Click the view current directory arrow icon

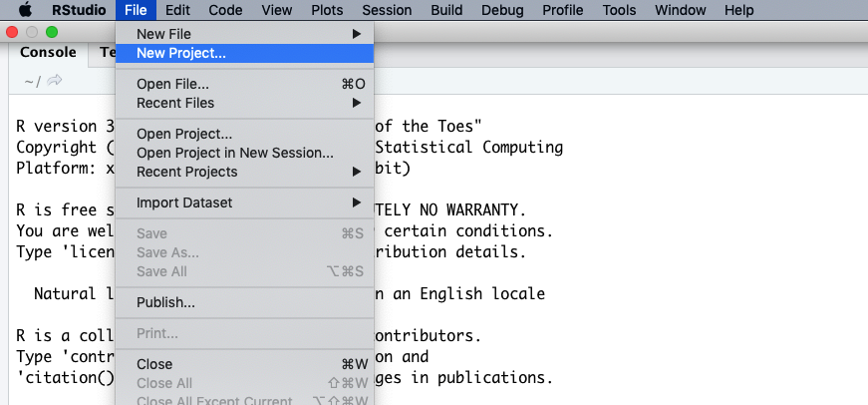click(55, 81)
